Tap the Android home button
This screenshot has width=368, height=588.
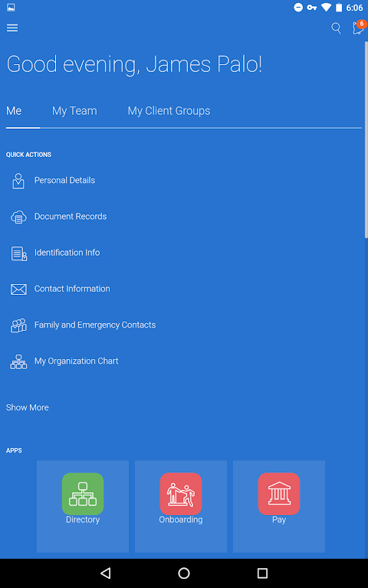tap(184, 573)
